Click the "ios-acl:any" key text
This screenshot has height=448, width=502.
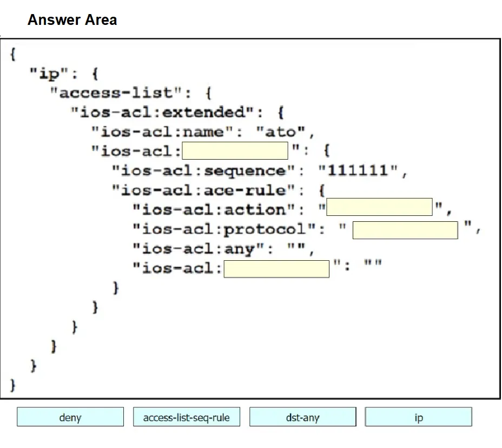pos(198,249)
